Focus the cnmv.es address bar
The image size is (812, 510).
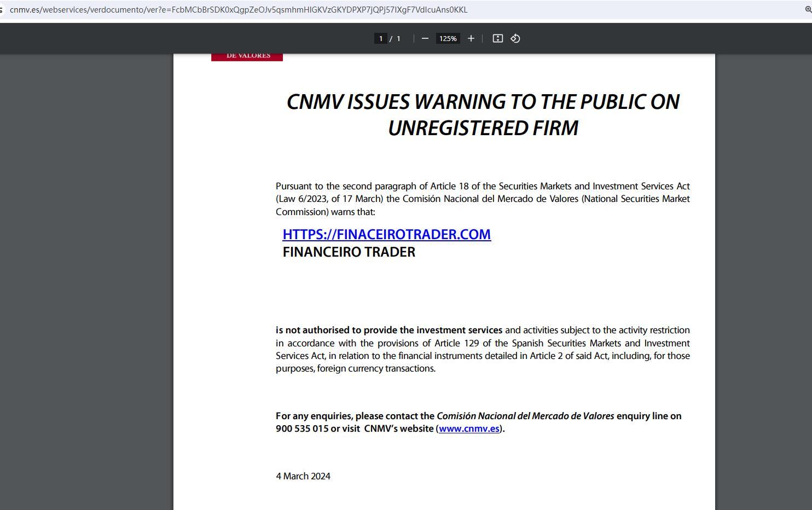(239, 10)
